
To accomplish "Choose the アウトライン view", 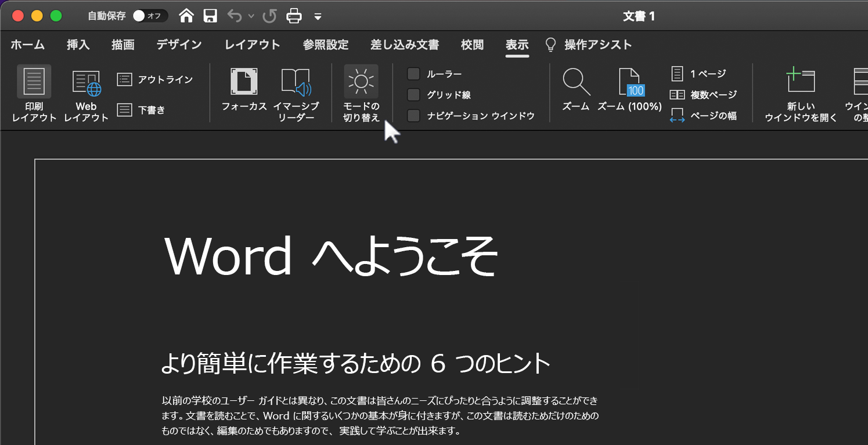I will coord(155,79).
